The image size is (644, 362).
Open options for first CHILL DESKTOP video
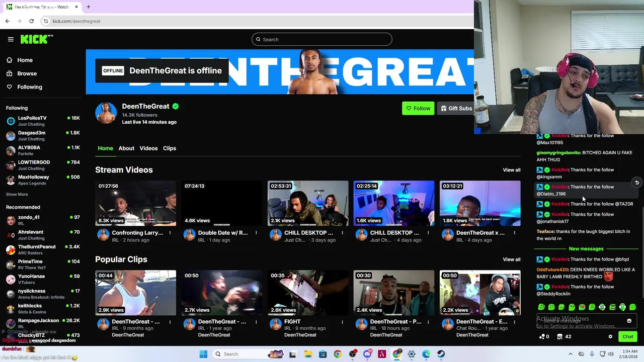(x=342, y=233)
